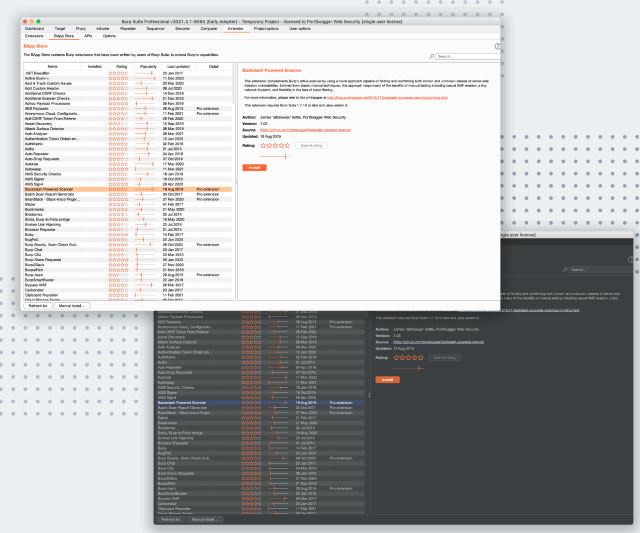Click Install button in dark window
Viewport: 640px width, 533px height.
click(x=387, y=380)
